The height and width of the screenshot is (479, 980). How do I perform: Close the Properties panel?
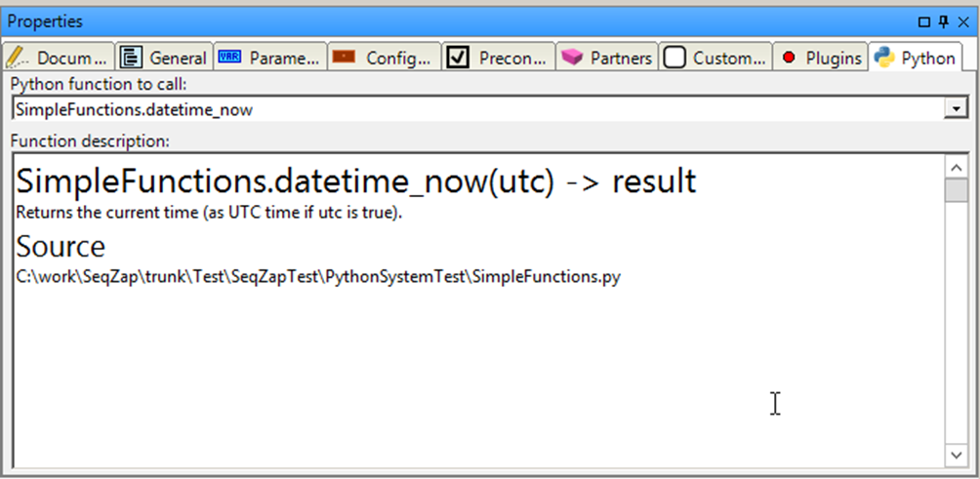click(x=963, y=22)
